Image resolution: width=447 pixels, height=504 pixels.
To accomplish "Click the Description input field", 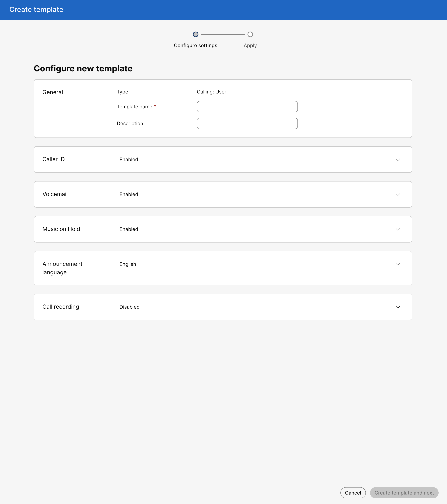I will point(247,123).
